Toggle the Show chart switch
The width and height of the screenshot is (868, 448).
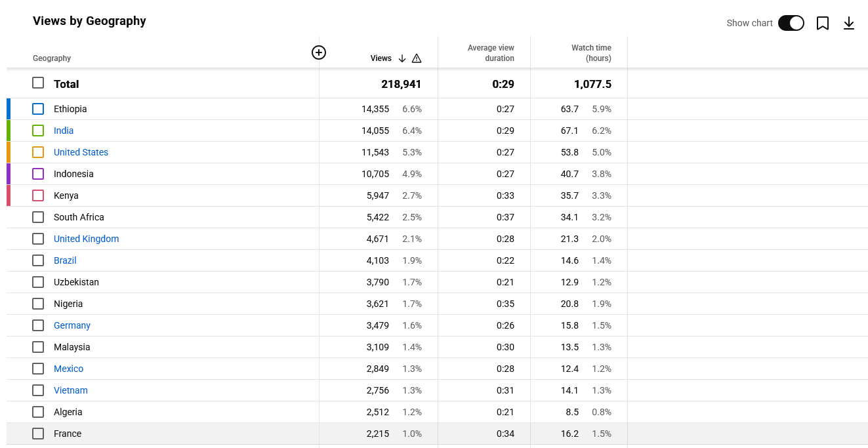click(x=791, y=23)
